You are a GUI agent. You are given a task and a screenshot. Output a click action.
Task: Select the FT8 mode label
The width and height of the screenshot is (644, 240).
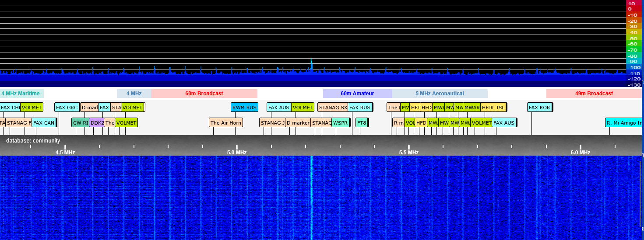361,123
